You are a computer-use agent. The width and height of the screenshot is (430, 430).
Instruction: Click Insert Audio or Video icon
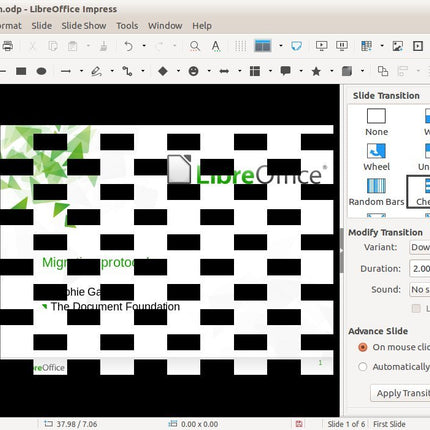[x=418, y=46]
